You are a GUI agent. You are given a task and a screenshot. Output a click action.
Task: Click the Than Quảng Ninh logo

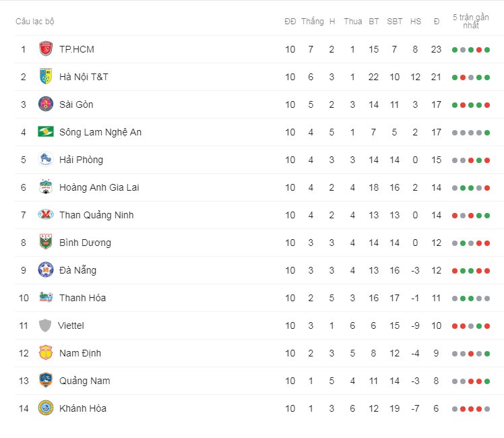(x=46, y=214)
